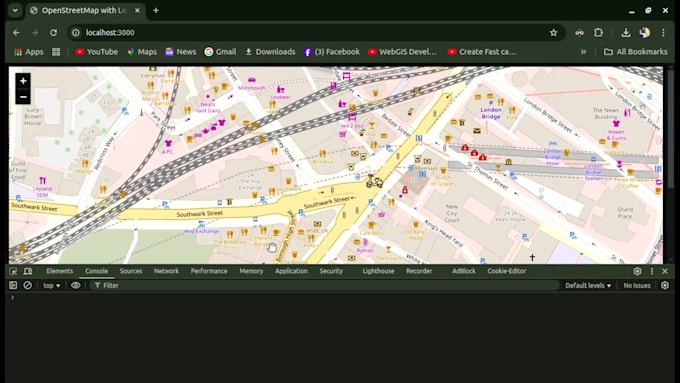Open the tab search dropdown arrow

point(15,10)
